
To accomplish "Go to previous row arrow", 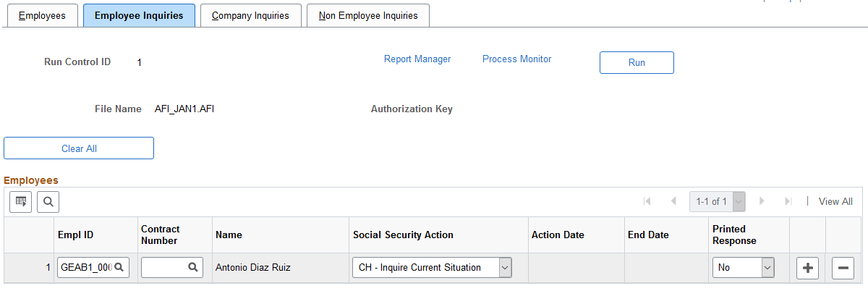I will [x=673, y=201].
